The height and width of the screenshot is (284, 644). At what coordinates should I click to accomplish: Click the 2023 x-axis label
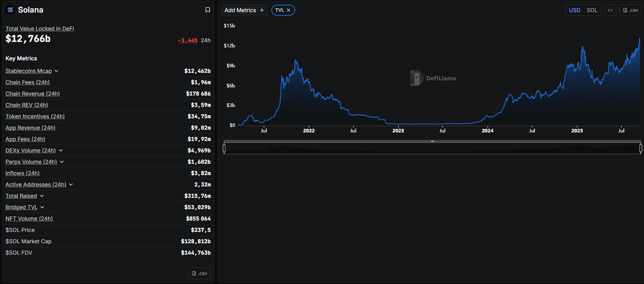click(x=398, y=130)
